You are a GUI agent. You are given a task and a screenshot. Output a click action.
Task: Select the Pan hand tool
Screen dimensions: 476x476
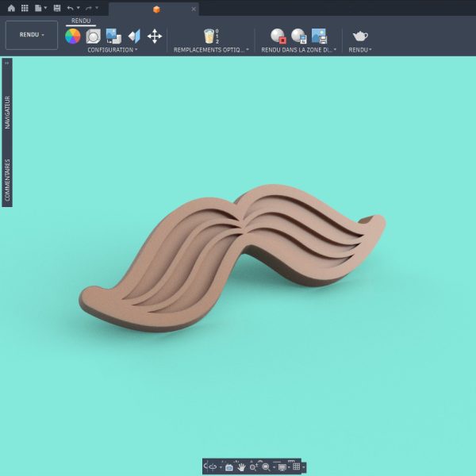[242, 467]
